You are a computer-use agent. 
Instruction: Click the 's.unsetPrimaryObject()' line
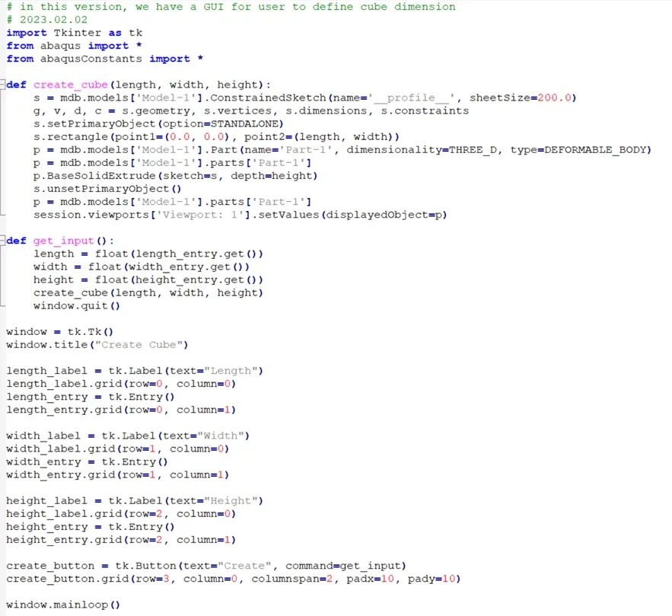(x=107, y=189)
